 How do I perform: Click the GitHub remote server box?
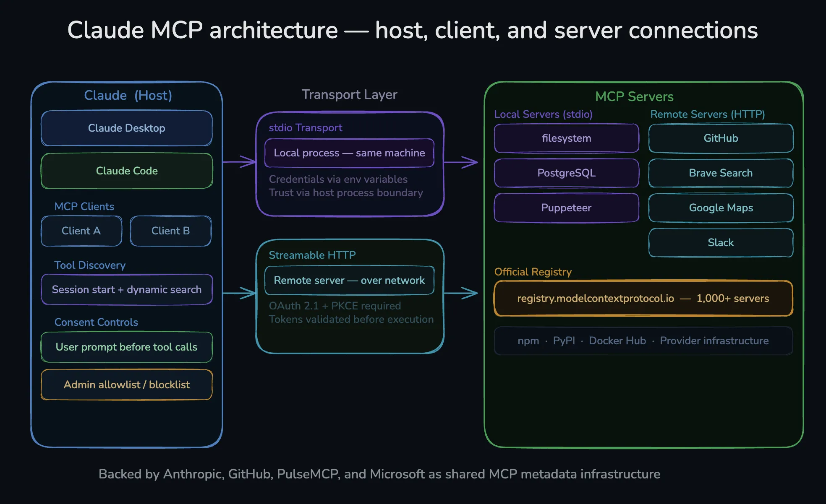721,138
